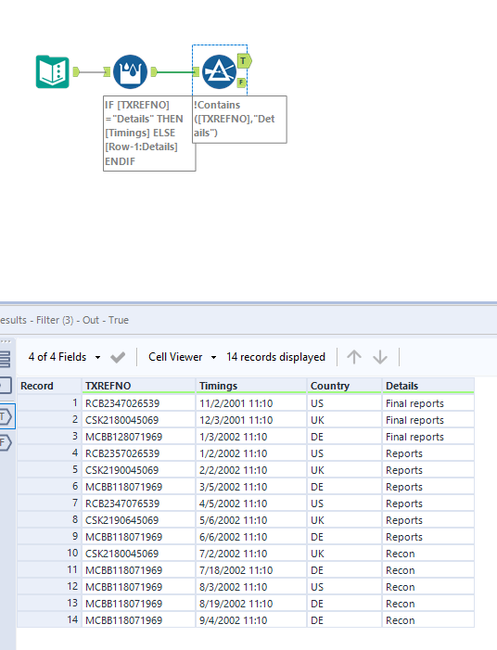Click the Country column header
Image resolution: width=497 pixels, height=650 pixels.
pyautogui.click(x=344, y=386)
